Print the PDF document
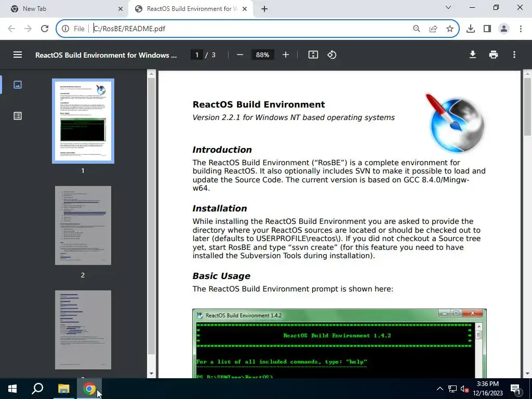Screen dimensions: 532x399 tap(494, 55)
